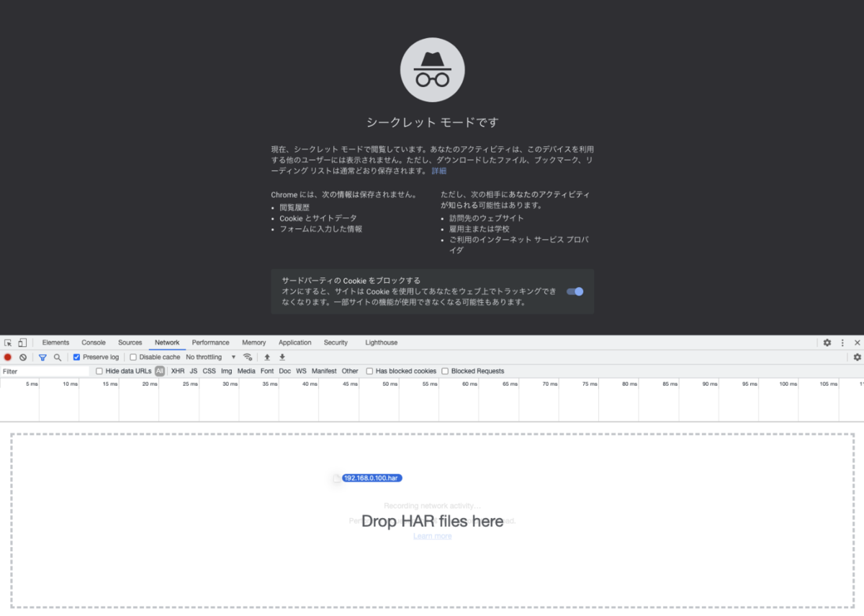Viewport: 864px width, 616px height.
Task: Switch to the Elements tab
Action: [55, 343]
